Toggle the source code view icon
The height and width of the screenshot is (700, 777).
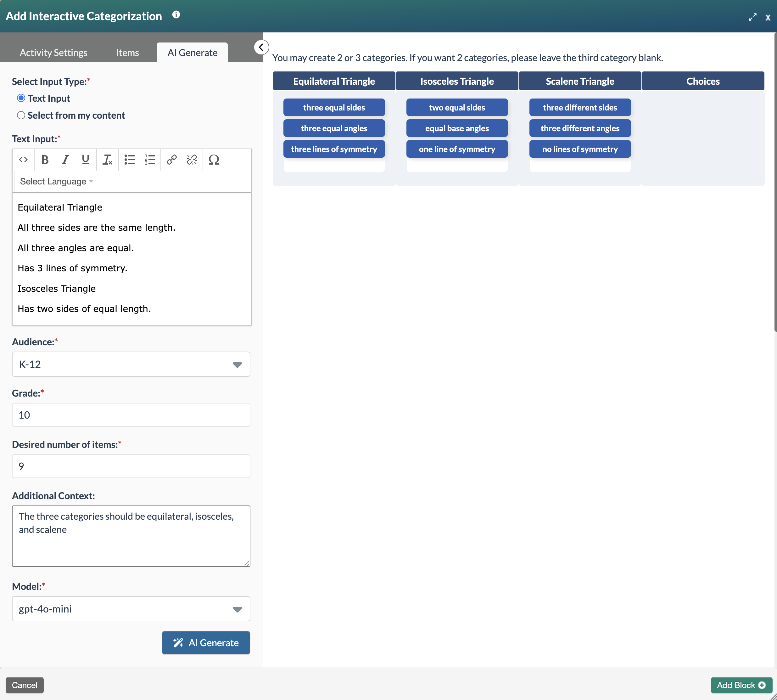tap(23, 159)
